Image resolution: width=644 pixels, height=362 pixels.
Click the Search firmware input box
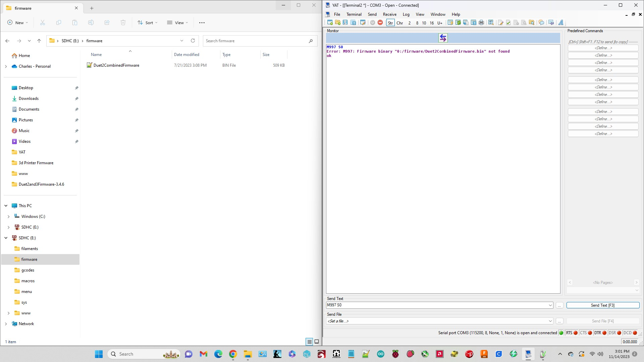coord(260,41)
